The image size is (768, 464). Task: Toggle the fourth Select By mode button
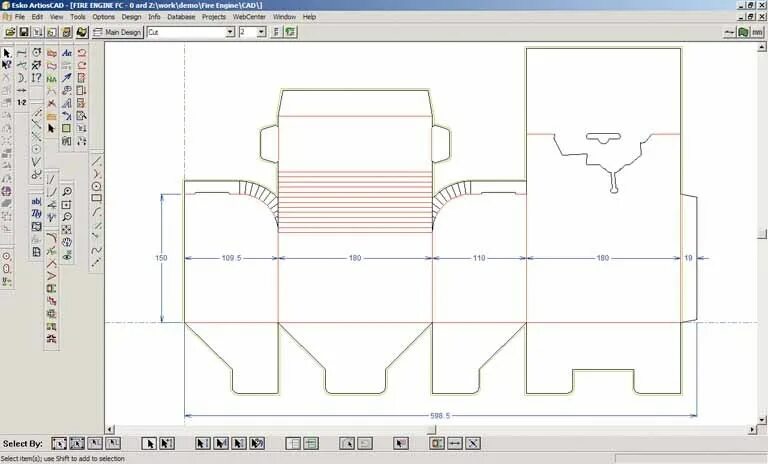[x=113, y=443]
